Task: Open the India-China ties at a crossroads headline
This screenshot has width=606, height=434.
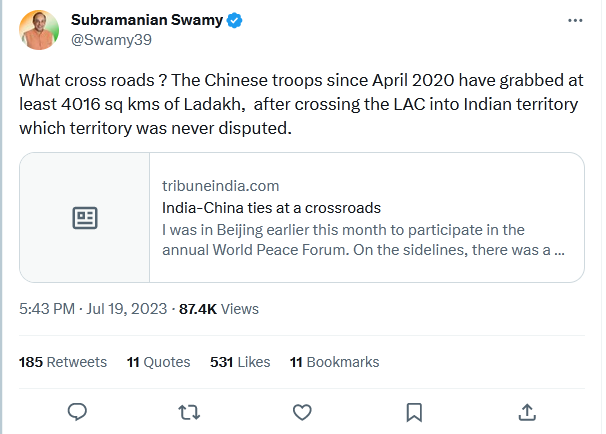Action: (271, 208)
